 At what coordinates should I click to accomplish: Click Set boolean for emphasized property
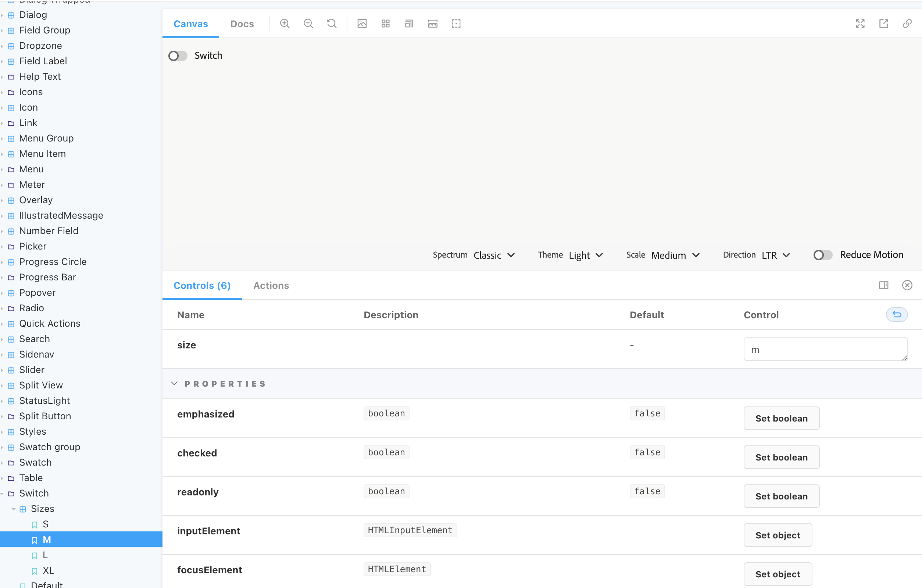(x=781, y=419)
